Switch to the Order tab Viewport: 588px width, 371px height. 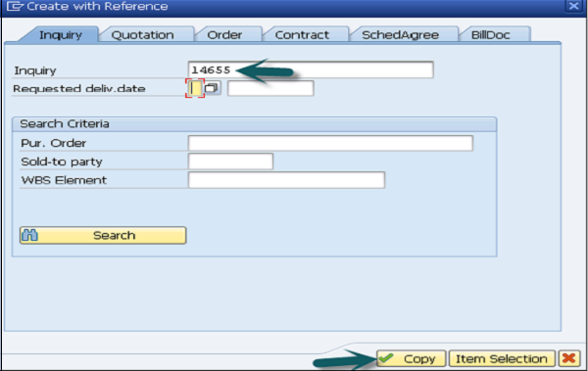pos(224,35)
